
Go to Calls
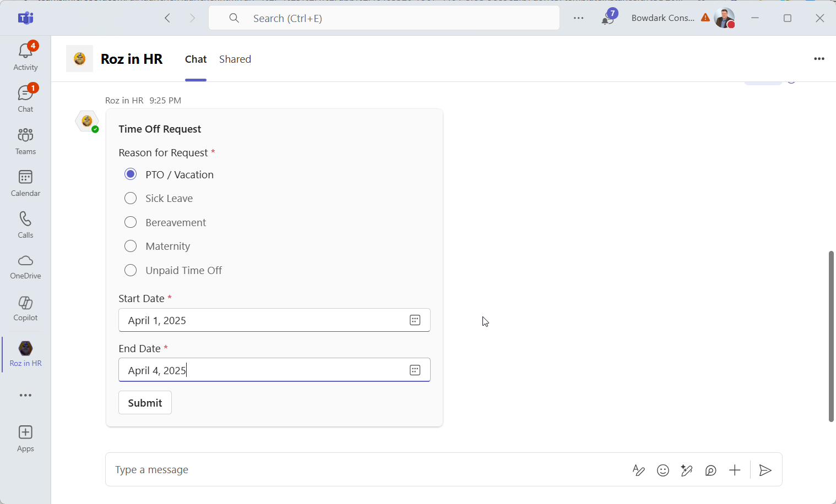(x=25, y=225)
